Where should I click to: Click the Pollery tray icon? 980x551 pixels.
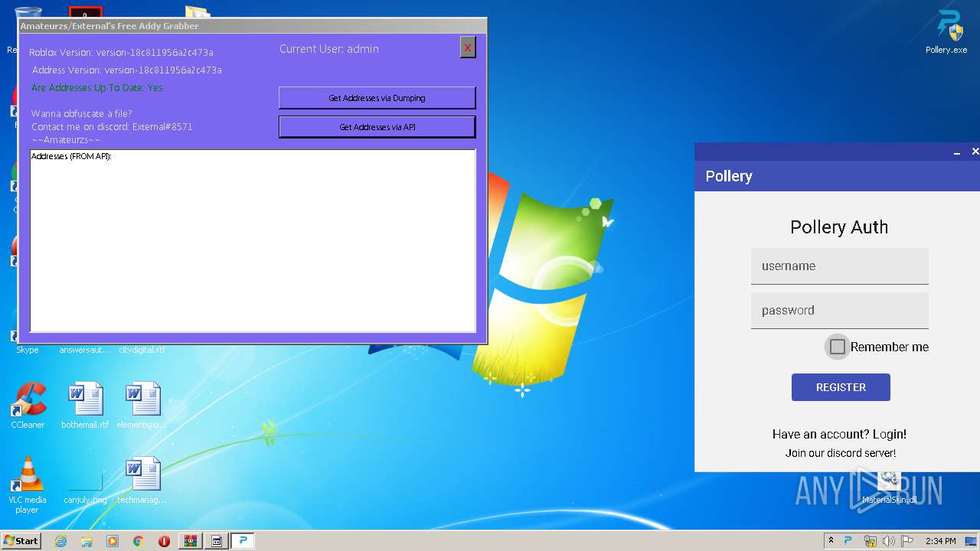[848, 541]
